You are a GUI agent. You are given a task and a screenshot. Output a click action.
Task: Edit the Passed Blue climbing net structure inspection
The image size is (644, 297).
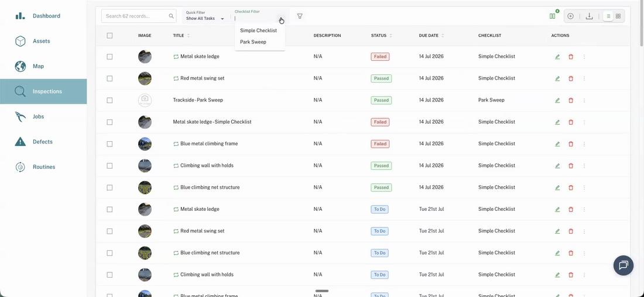tap(557, 187)
